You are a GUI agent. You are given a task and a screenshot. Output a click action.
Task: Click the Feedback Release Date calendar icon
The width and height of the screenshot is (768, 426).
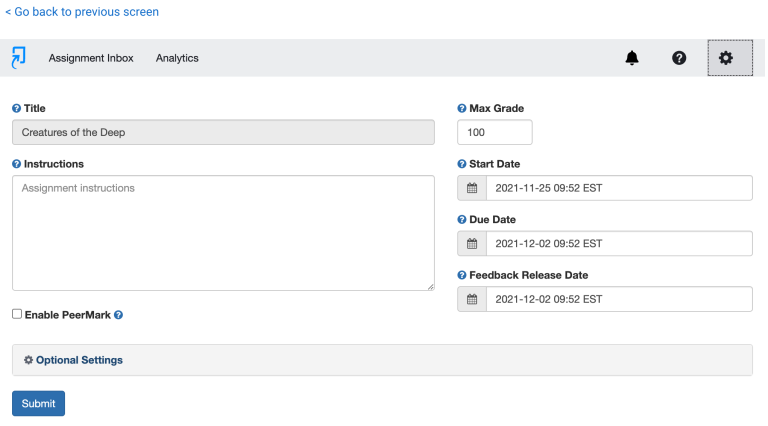coord(472,299)
